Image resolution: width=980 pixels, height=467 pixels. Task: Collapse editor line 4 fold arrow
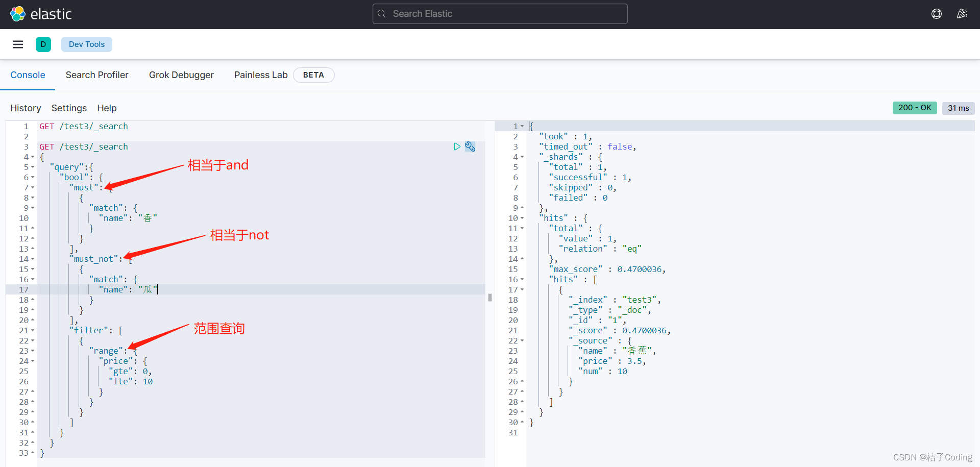(x=33, y=157)
